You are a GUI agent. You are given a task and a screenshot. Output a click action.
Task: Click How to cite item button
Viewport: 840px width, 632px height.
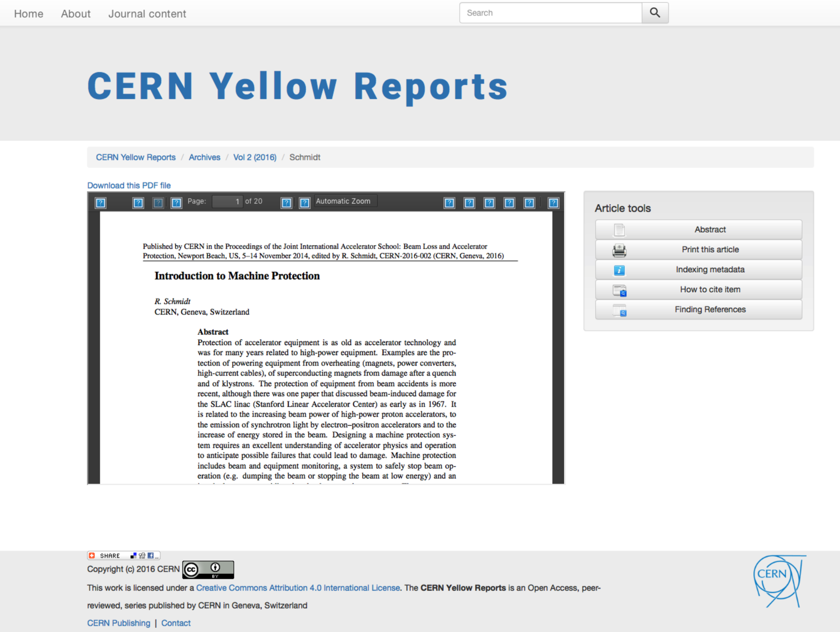698,289
